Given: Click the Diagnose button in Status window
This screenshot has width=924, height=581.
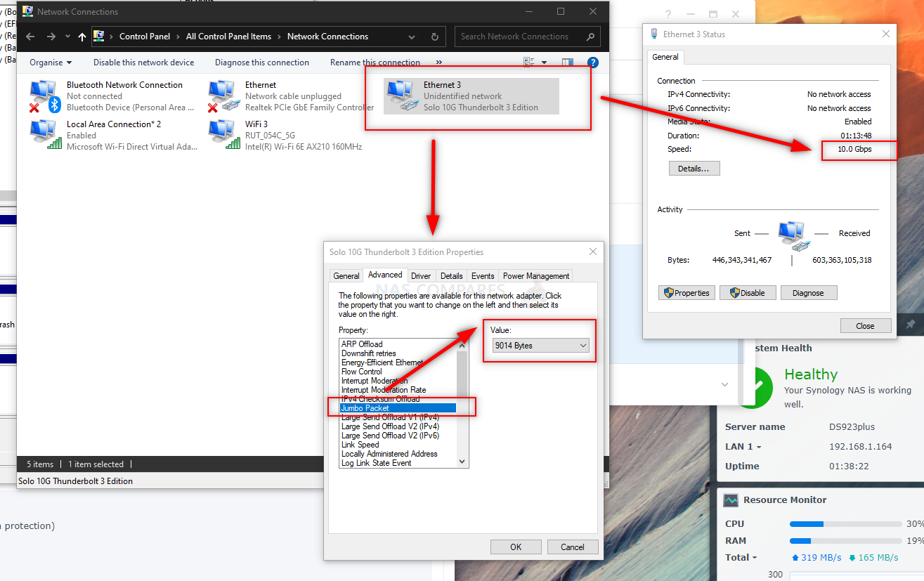Looking at the screenshot, I should (x=809, y=293).
